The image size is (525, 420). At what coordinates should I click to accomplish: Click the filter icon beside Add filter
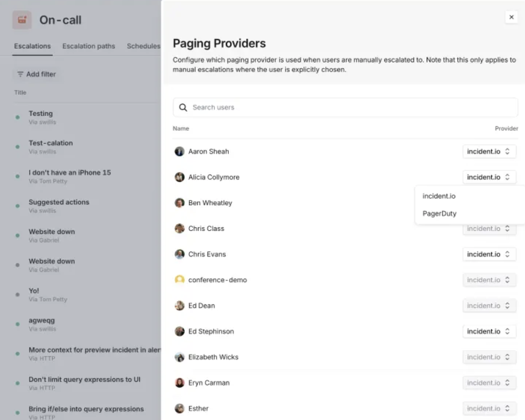(x=20, y=74)
